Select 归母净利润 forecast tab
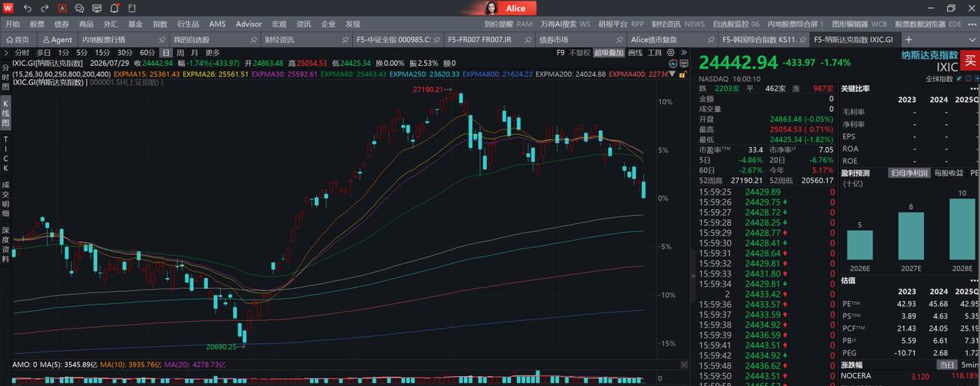The height and width of the screenshot is (386, 980). tap(909, 172)
